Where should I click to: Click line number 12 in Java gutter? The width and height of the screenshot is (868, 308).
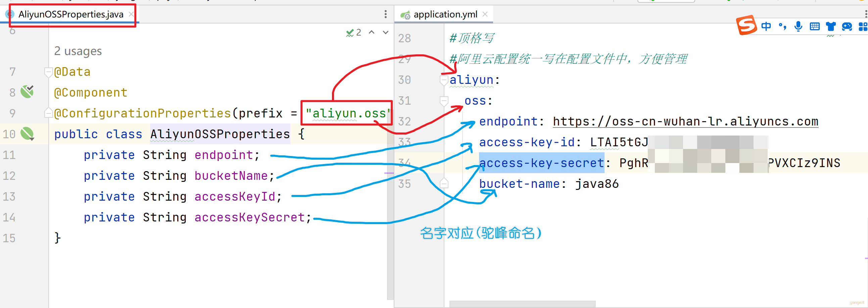coord(9,176)
